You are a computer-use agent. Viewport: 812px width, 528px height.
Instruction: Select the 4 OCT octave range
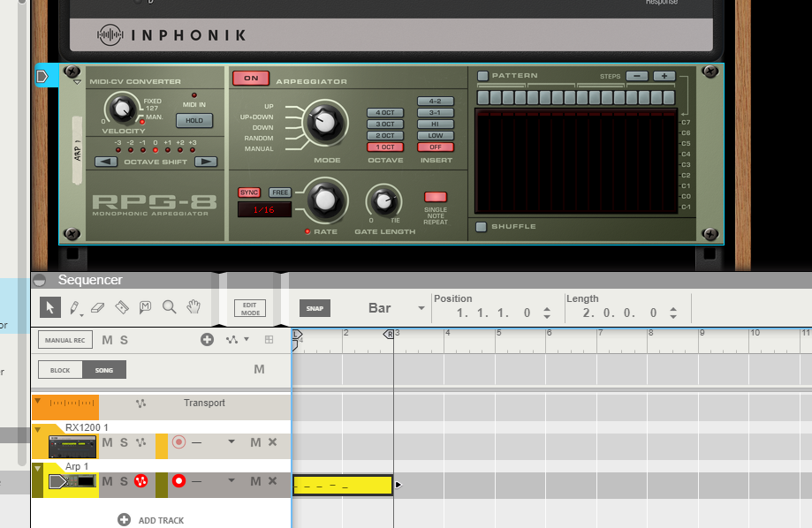385,113
